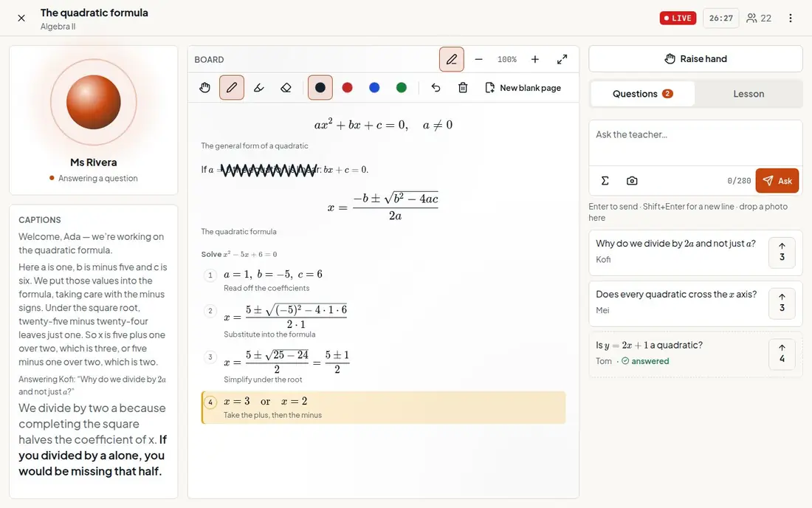Upvote Tom's answered question

coord(782,354)
